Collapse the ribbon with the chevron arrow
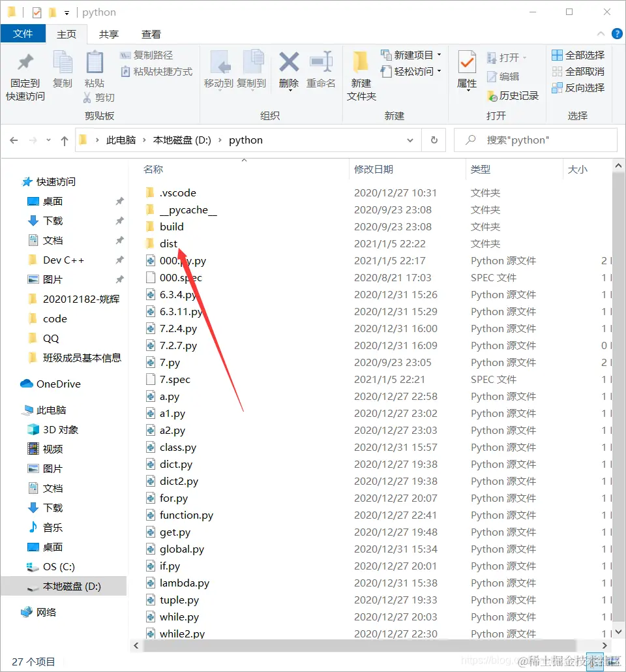The height and width of the screenshot is (672, 626). click(600, 33)
